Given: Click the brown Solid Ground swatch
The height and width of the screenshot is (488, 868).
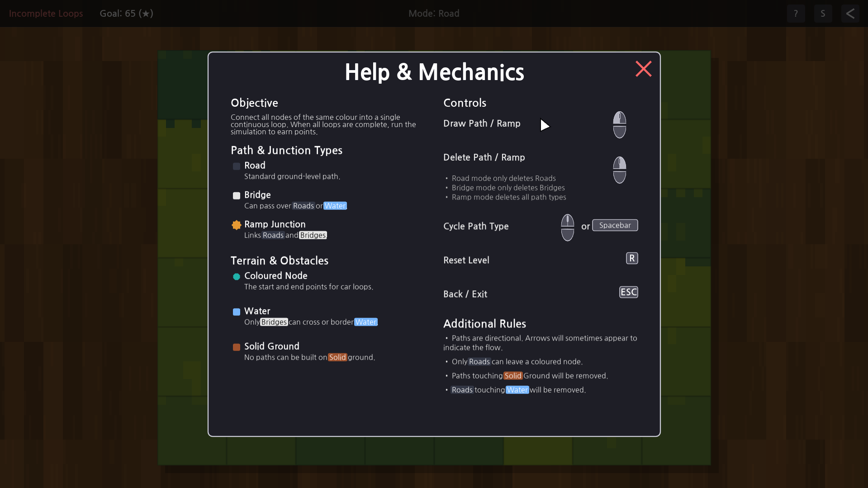Looking at the screenshot, I should click(237, 347).
